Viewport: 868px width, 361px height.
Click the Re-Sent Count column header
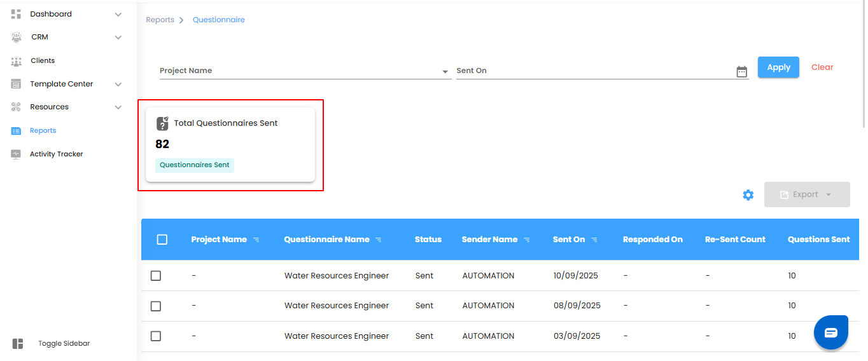pyautogui.click(x=735, y=240)
